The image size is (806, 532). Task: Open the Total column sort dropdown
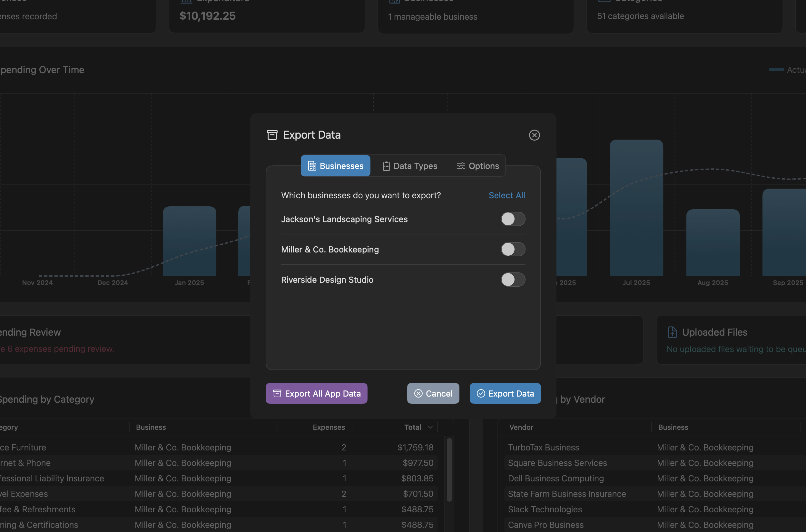tap(430, 427)
